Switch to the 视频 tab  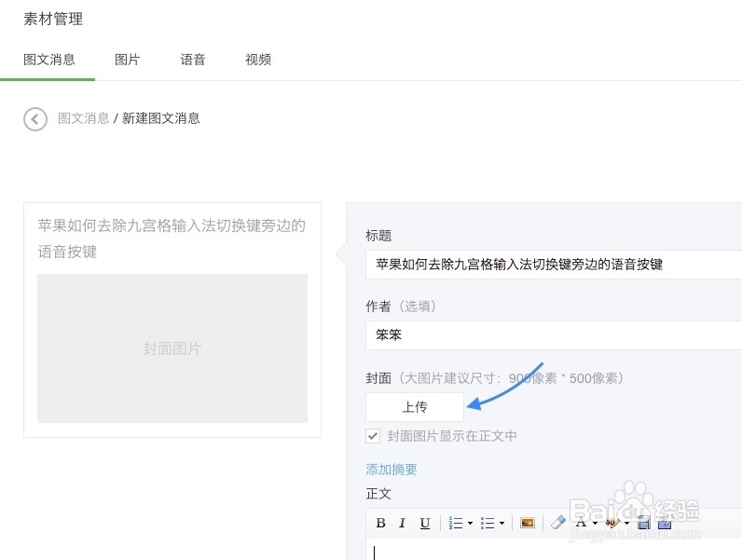(258, 60)
